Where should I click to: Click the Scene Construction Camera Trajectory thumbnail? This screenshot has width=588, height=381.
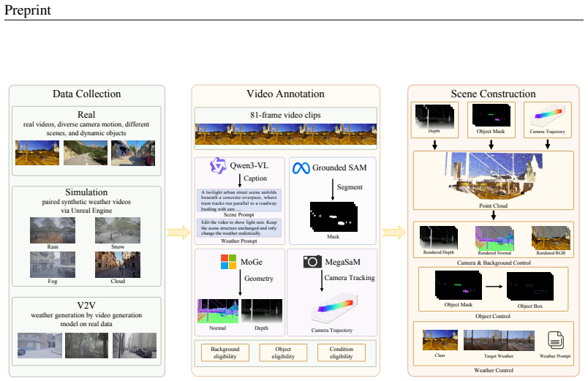[x=548, y=116]
